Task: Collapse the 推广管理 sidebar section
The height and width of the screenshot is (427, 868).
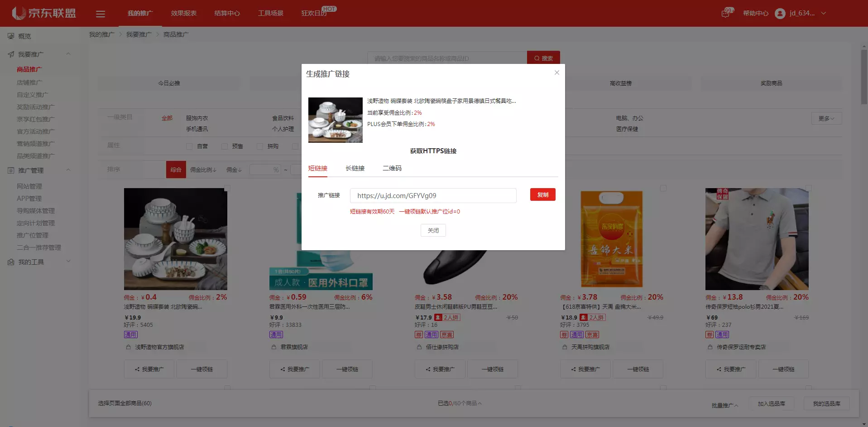Action: click(x=68, y=170)
